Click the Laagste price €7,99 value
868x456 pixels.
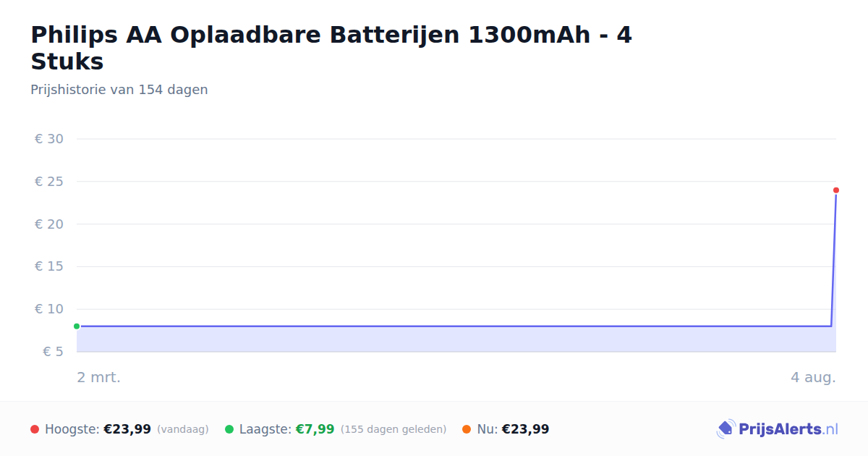(x=315, y=429)
